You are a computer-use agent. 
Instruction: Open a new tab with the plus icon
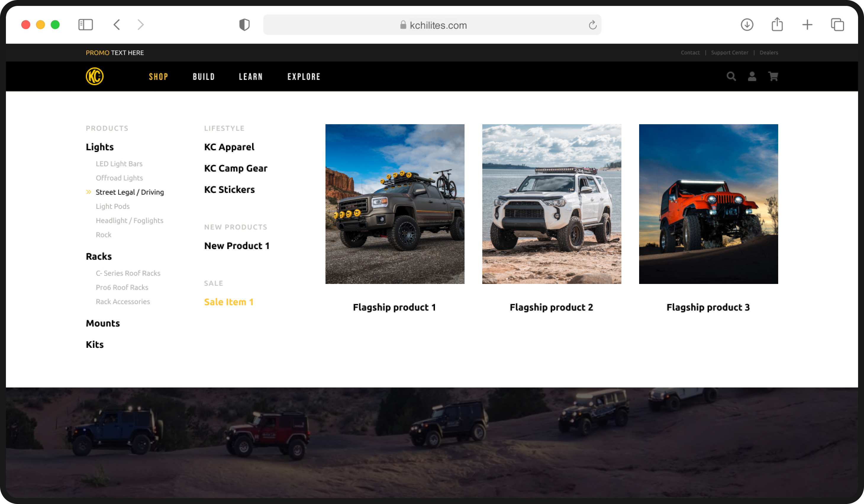click(x=807, y=25)
